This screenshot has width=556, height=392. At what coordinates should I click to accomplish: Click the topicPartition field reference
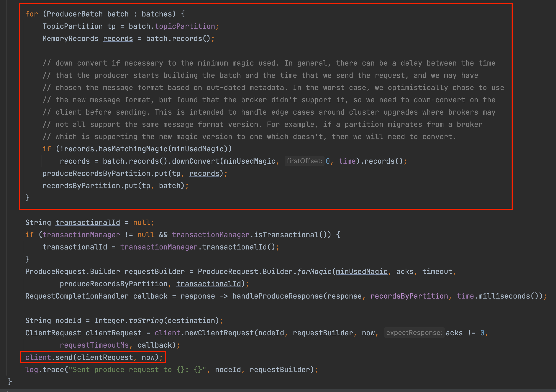[185, 26]
